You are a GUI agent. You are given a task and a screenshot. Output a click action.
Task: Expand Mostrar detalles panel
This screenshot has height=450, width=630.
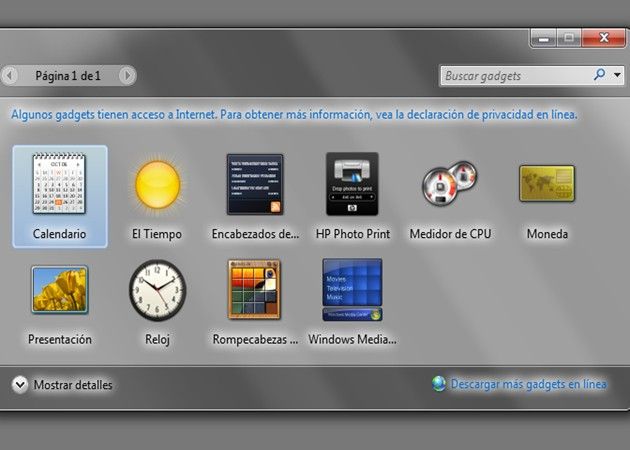(x=20, y=384)
